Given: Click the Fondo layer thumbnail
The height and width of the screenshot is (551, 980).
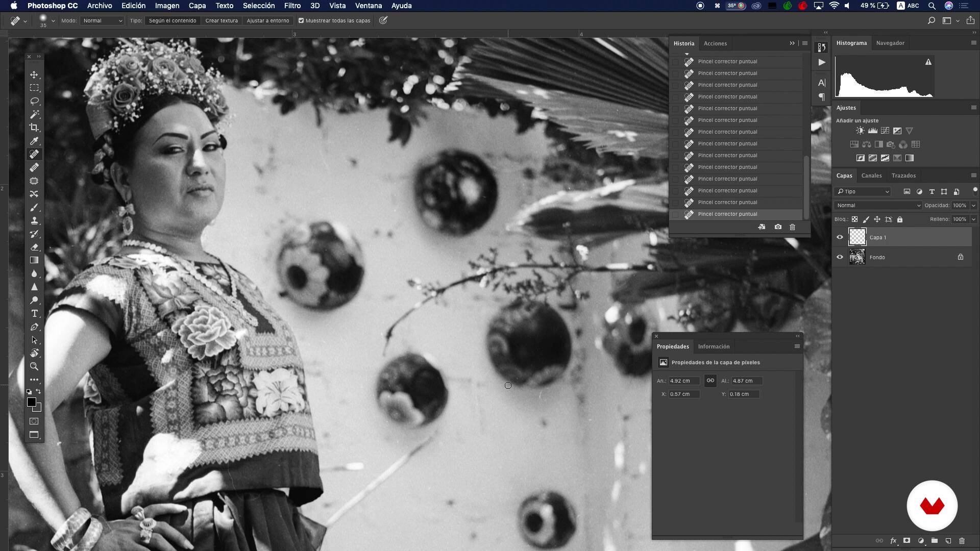Looking at the screenshot, I should (857, 257).
